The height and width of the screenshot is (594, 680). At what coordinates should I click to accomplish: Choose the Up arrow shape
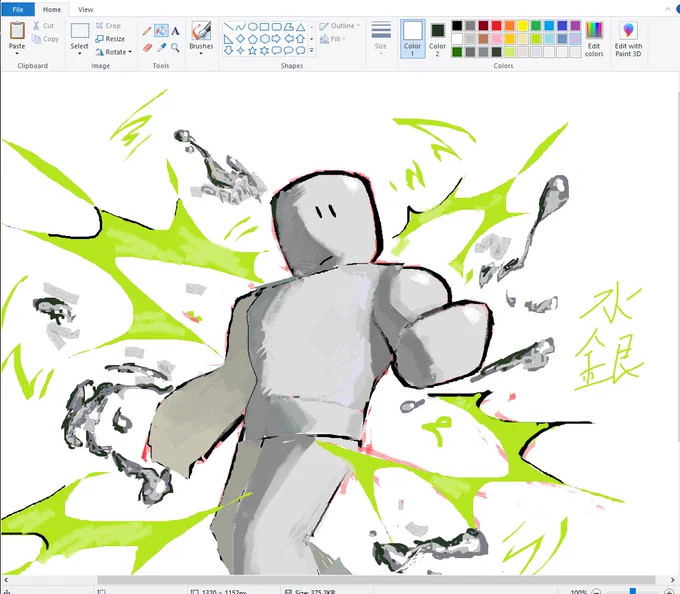coord(300,39)
